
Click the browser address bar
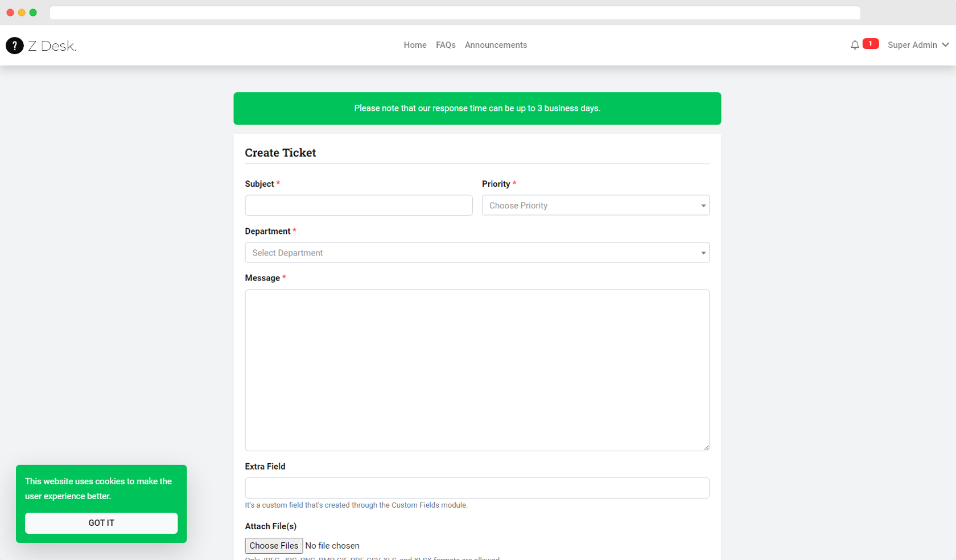click(455, 13)
